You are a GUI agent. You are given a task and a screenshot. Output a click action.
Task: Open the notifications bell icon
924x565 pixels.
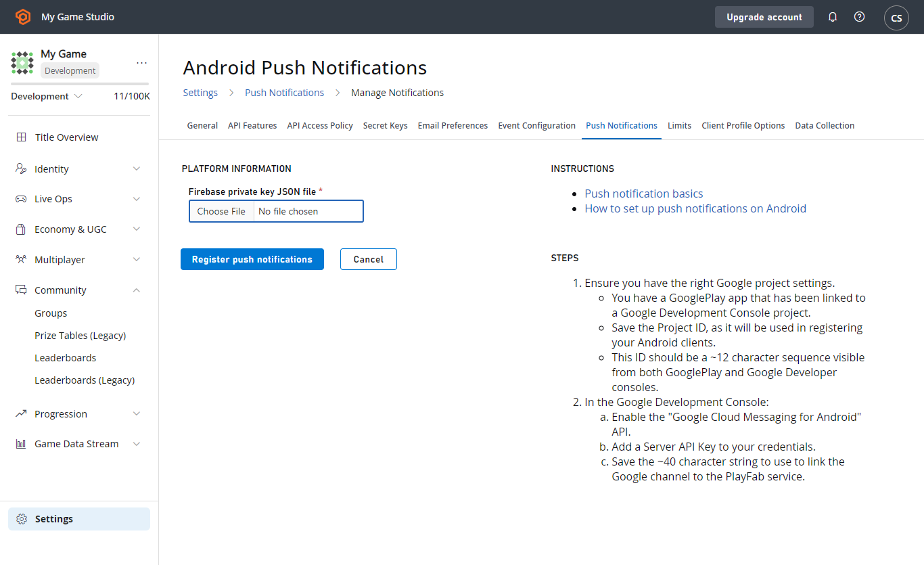click(x=833, y=17)
